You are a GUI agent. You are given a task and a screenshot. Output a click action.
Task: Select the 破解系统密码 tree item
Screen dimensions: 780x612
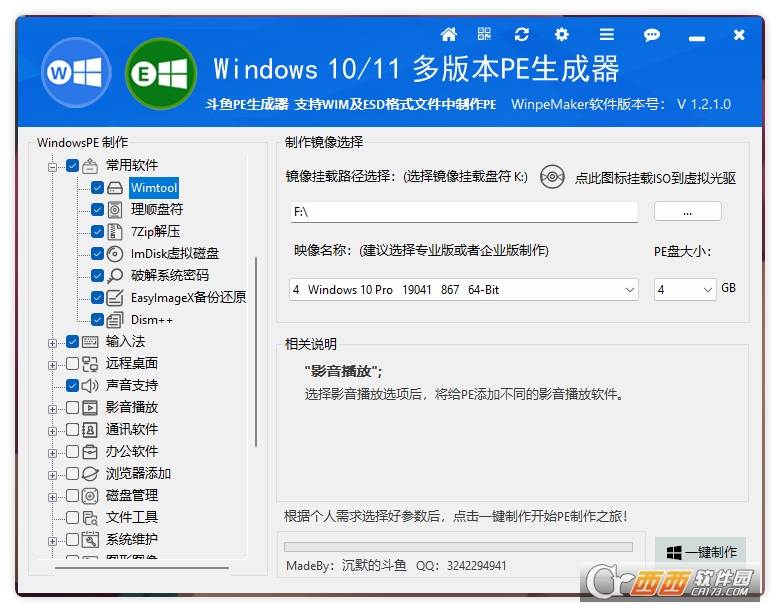(170, 276)
